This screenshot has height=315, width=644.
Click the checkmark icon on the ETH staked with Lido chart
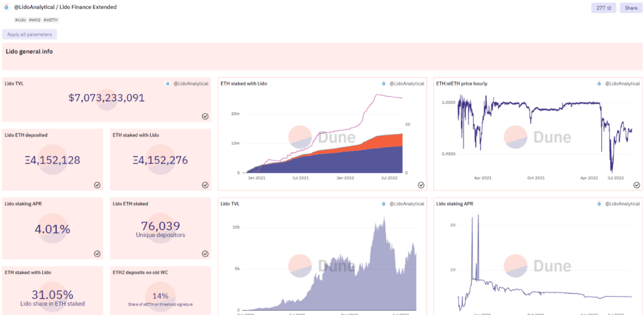click(421, 185)
